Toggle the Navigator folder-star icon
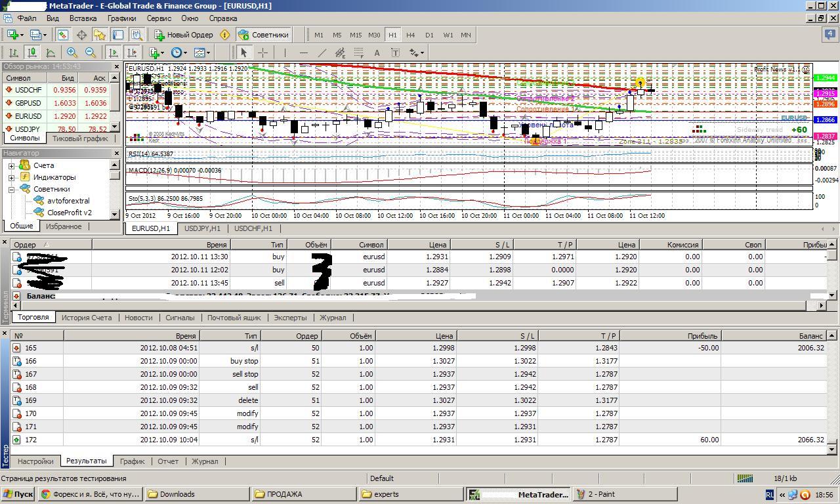This screenshot has width=840, height=504. click(100, 35)
